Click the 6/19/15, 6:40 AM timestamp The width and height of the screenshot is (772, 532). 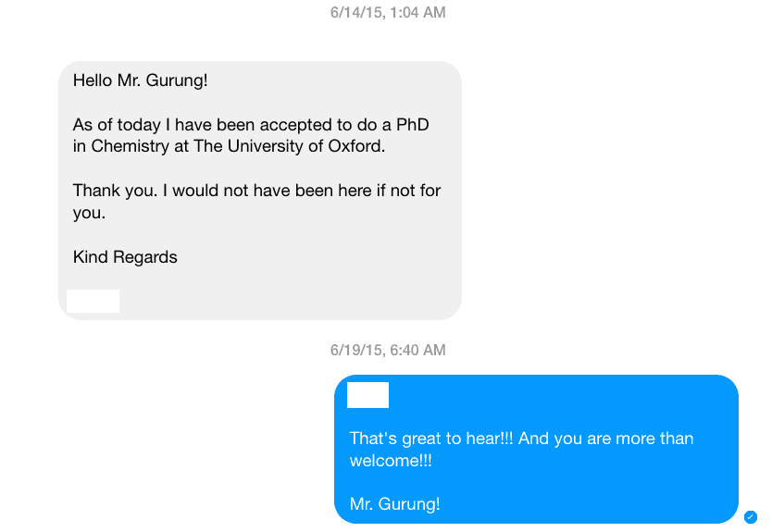388,350
